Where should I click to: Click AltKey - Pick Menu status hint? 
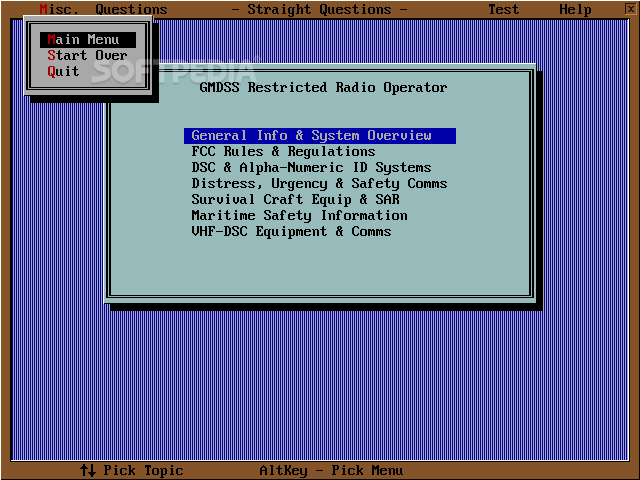point(331,470)
